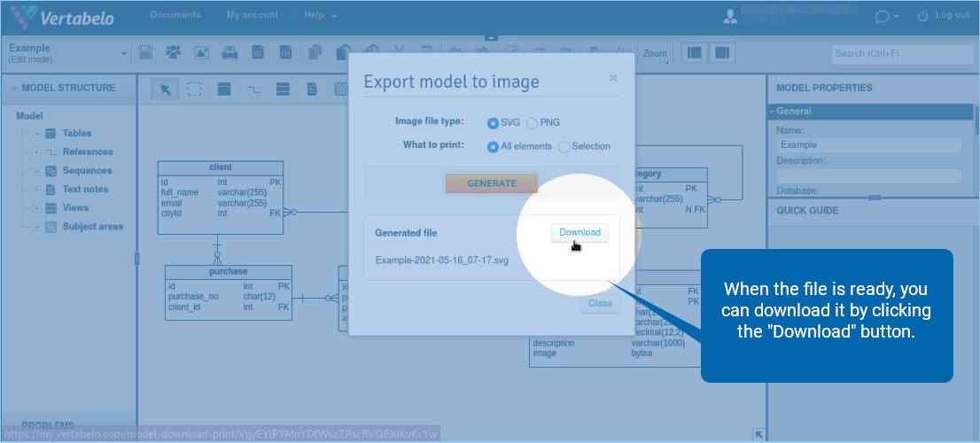Click the export as image toolbar icon

tap(201, 52)
